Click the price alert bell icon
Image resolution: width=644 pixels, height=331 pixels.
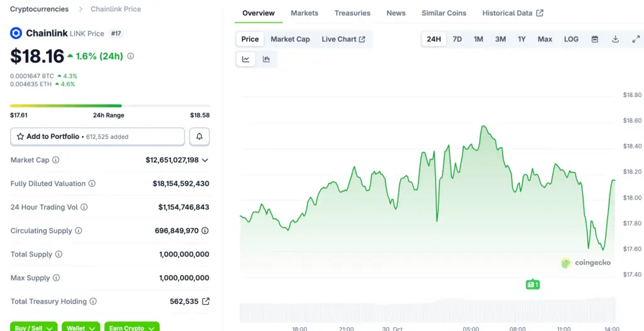[199, 137]
